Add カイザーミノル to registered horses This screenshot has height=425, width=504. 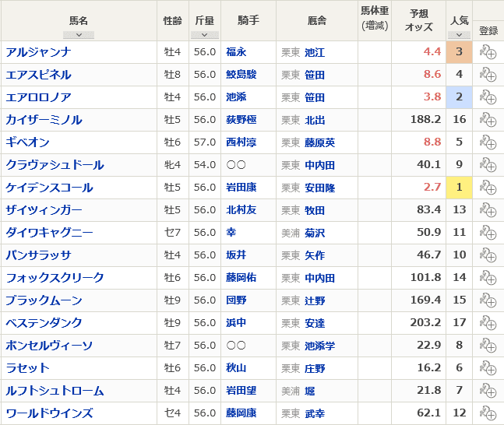click(488, 120)
